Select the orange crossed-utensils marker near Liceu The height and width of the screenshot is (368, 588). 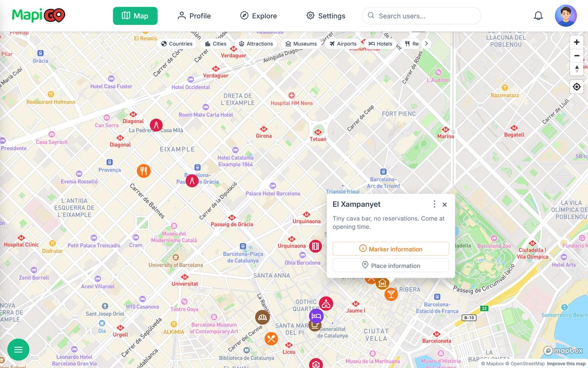coord(271,339)
